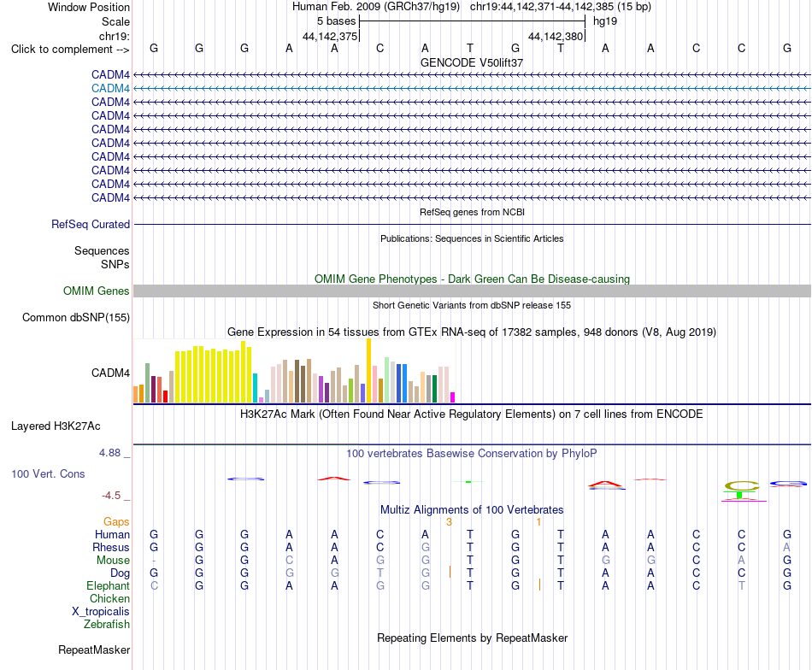Open the RefSeq Curated track label
The width and height of the screenshot is (812, 670).
(90, 224)
